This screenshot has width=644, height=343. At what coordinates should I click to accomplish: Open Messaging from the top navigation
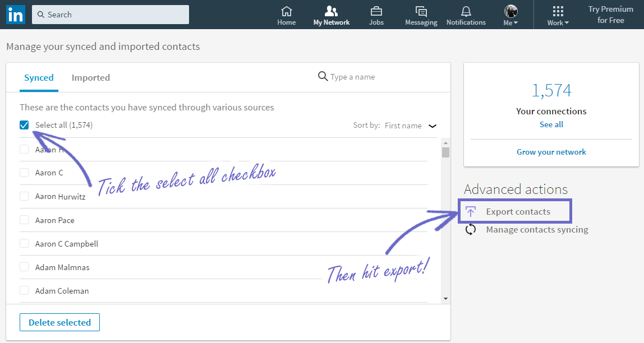tap(421, 14)
